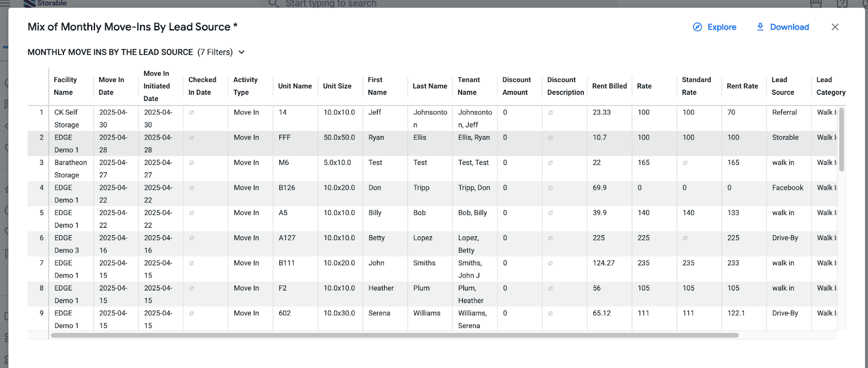Click the search magnifier icon

274,3
